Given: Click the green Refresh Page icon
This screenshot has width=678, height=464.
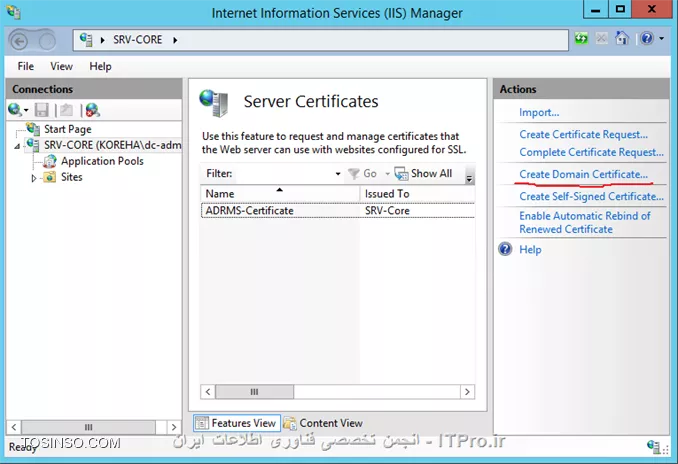Looking at the screenshot, I should [581, 38].
